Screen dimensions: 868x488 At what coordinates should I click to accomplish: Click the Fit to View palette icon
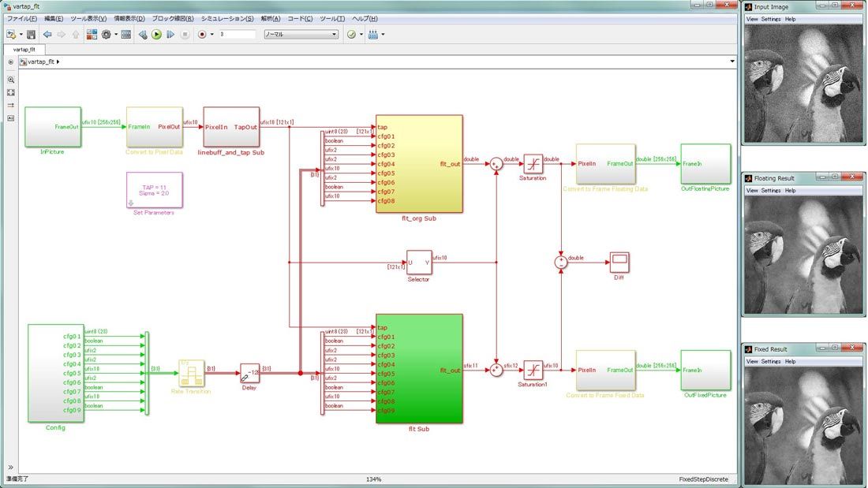coord(10,92)
